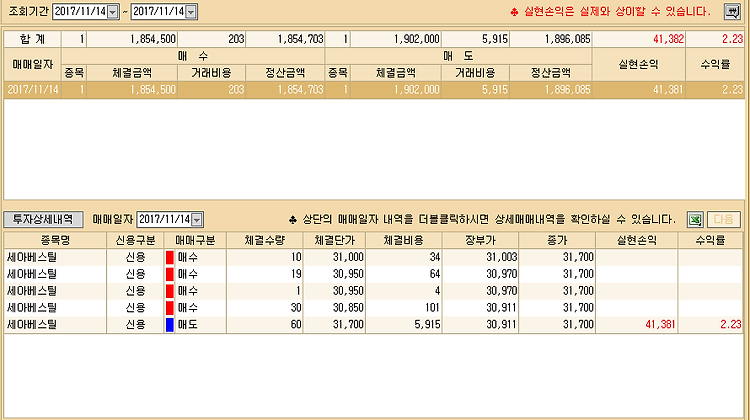
Task: Click the 세아베스틸 row with quantity 30
Action: pos(373,308)
